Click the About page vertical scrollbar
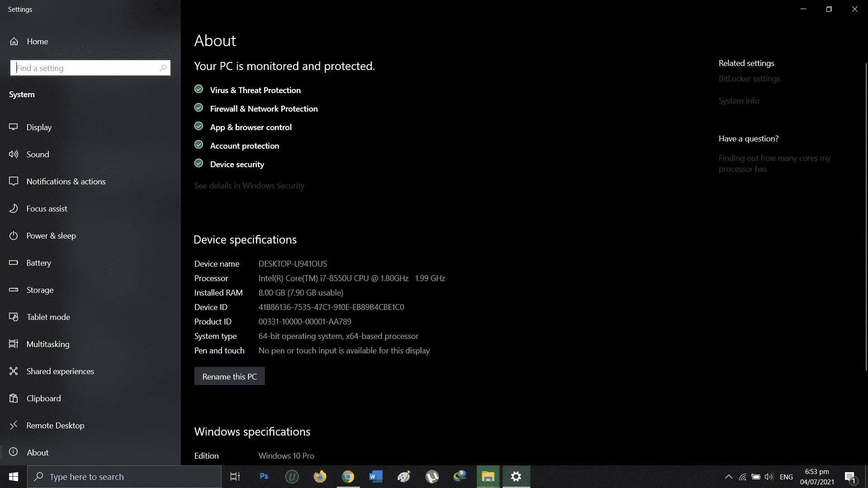This screenshot has width=868, height=488. click(x=866, y=217)
